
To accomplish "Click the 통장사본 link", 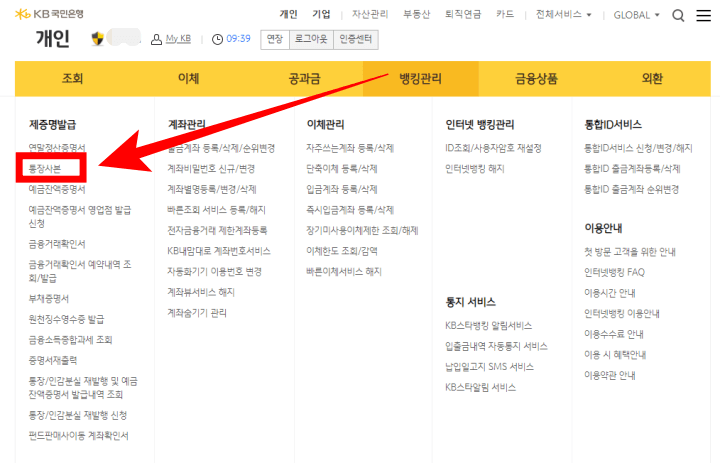I will click(45, 169).
